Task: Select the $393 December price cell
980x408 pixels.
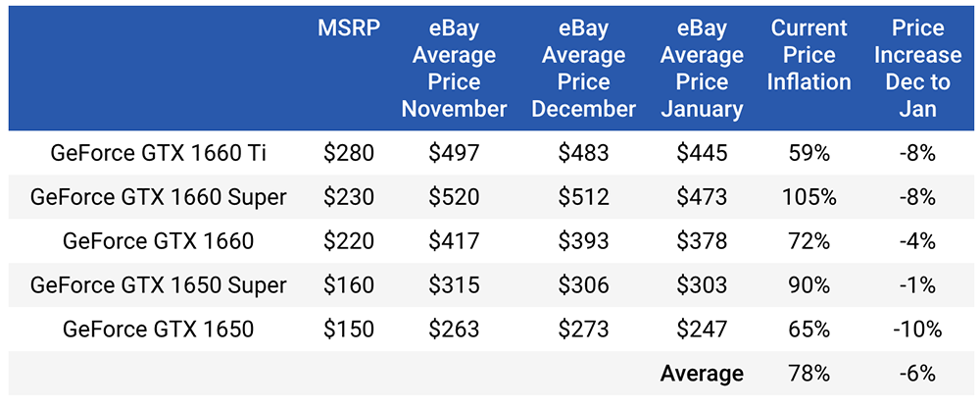Action: (583, 241)
